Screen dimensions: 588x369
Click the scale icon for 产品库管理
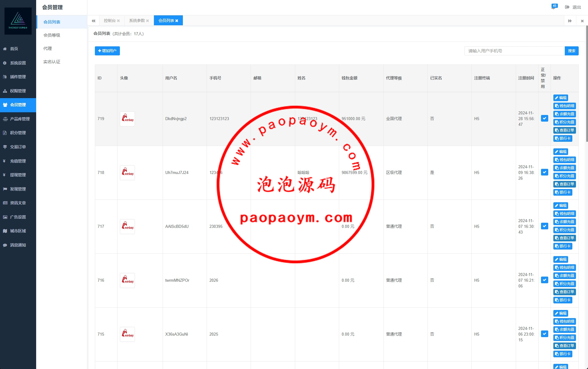(x=5, y=119)
